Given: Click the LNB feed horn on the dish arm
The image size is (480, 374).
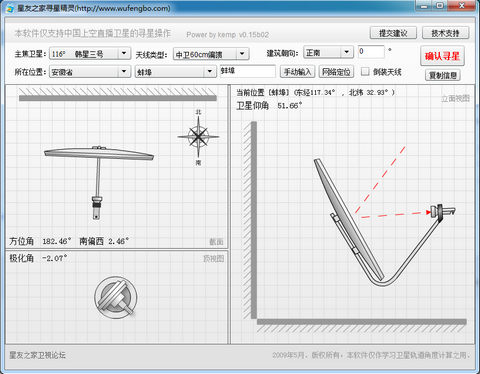Looking at the screenshot, I should point(442,211).
